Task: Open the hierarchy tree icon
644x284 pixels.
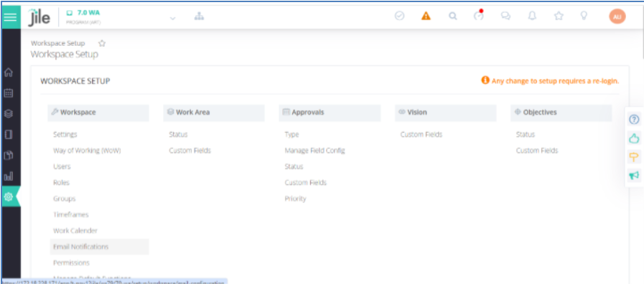Action: click(x=199, y=16)
